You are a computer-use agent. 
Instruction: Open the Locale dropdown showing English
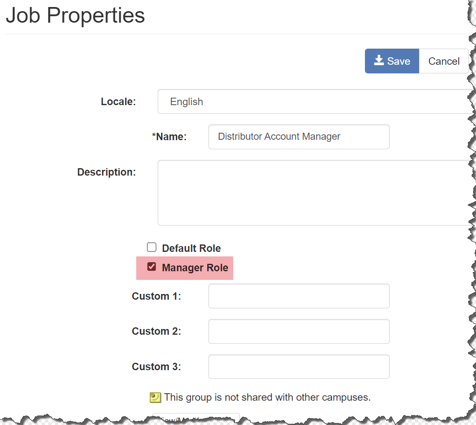[315, 101]
